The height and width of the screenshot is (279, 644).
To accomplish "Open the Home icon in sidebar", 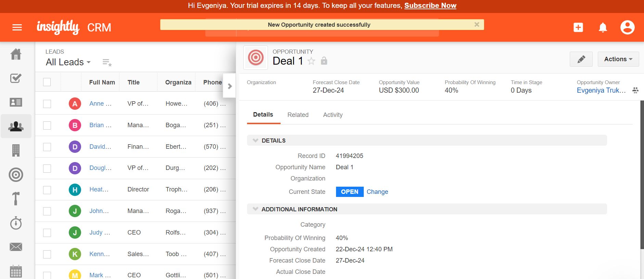I will tap(16, 54).
